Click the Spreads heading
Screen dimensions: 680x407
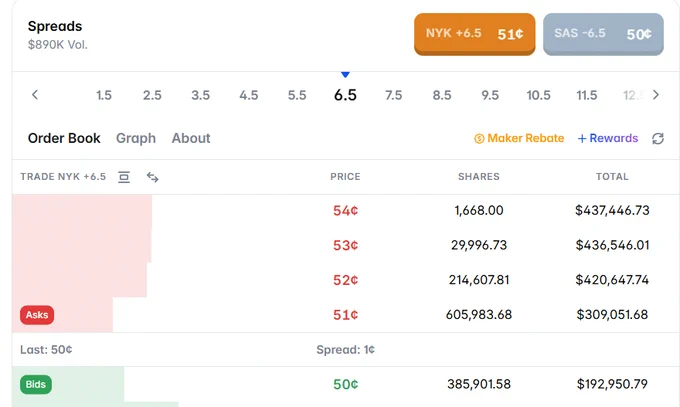pyautogui.click(x=55, y=26)
